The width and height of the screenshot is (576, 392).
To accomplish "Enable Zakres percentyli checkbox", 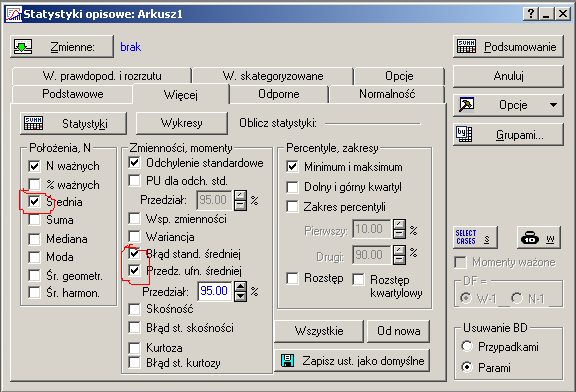I will [x=292, y=206].
